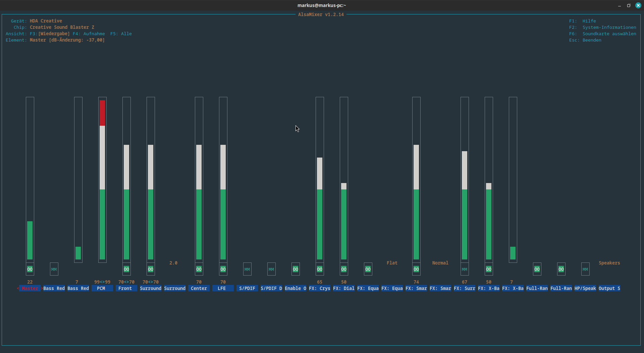Change the Surround 2.0 enumeration value
Viewport: 644px width, 353px height.
click(x=173, y=263)
